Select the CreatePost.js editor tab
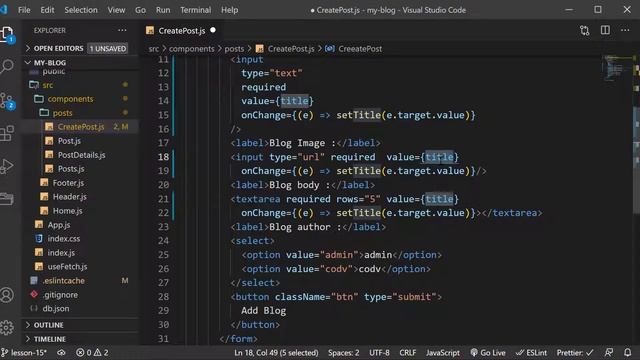This screenshot has width=640, height=360. click(182, 31)
